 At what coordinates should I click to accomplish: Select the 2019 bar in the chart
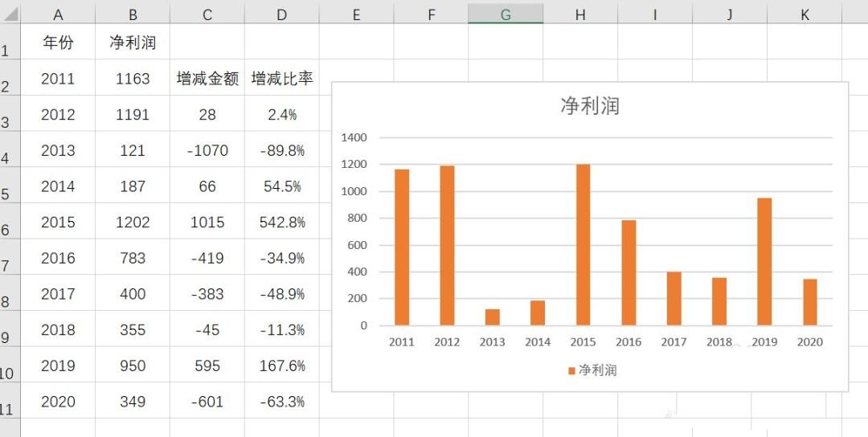[x=764, y=262]
